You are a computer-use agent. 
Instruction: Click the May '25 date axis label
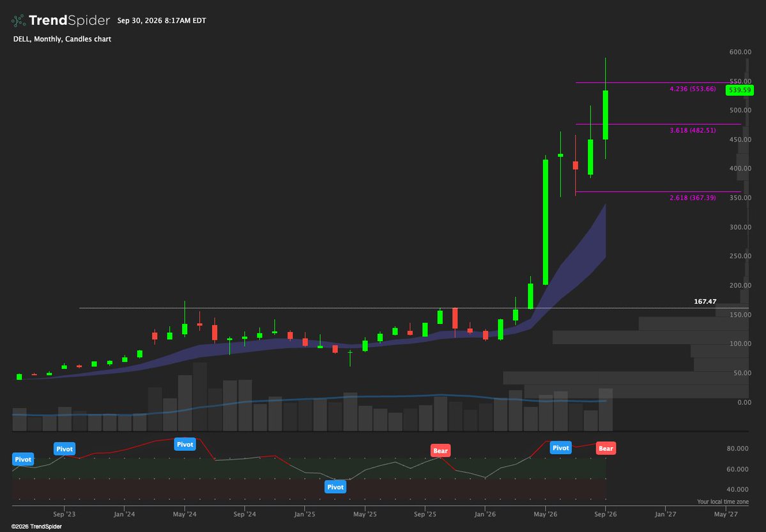365,514
